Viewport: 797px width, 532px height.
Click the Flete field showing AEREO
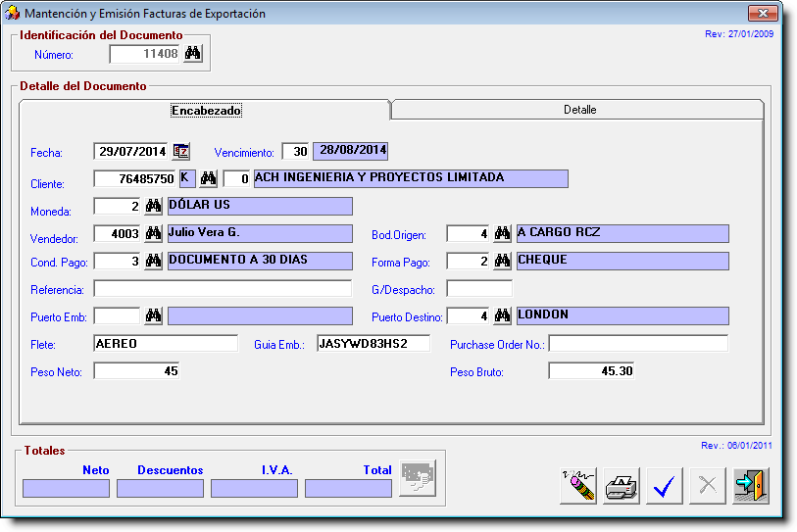(x=166, y=344)
